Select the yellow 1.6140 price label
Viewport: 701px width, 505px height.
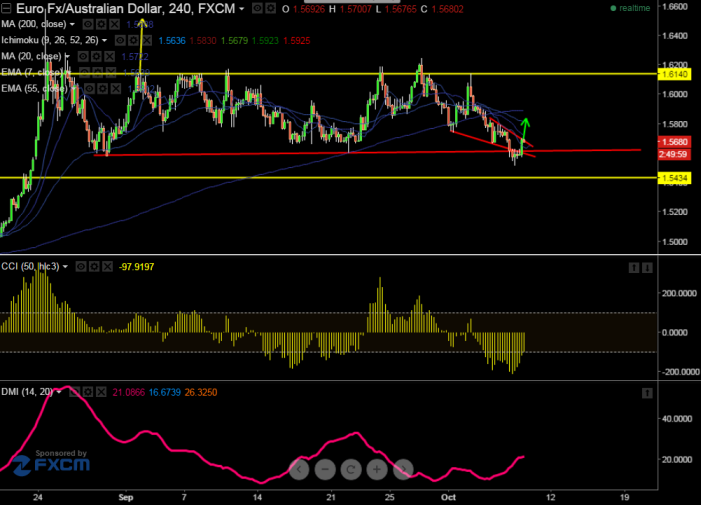[x=675, y=74]
